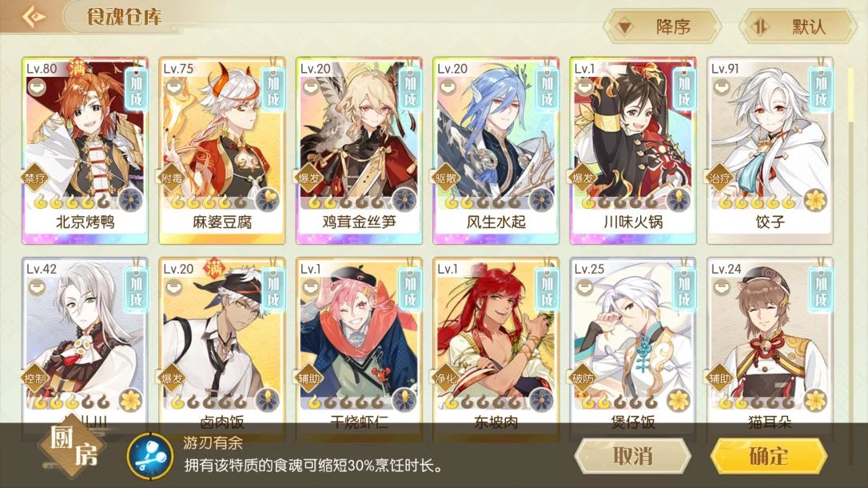Image resolution: width=868 pixels, height=488 pixels.
Task: Click the 游刃有余 skill icon
Action: point(149,456)
